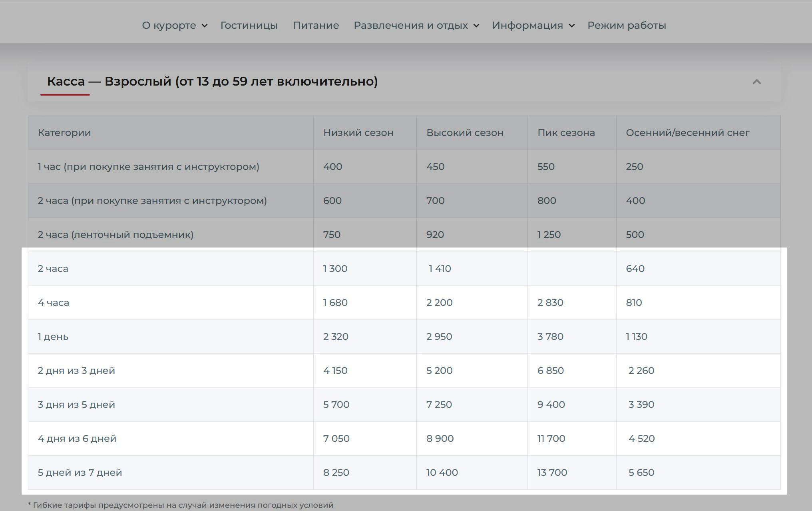This screenshot has width=812, height=511.
Task: Click the 1 410 high season price
Action: (x=440, y=269)
